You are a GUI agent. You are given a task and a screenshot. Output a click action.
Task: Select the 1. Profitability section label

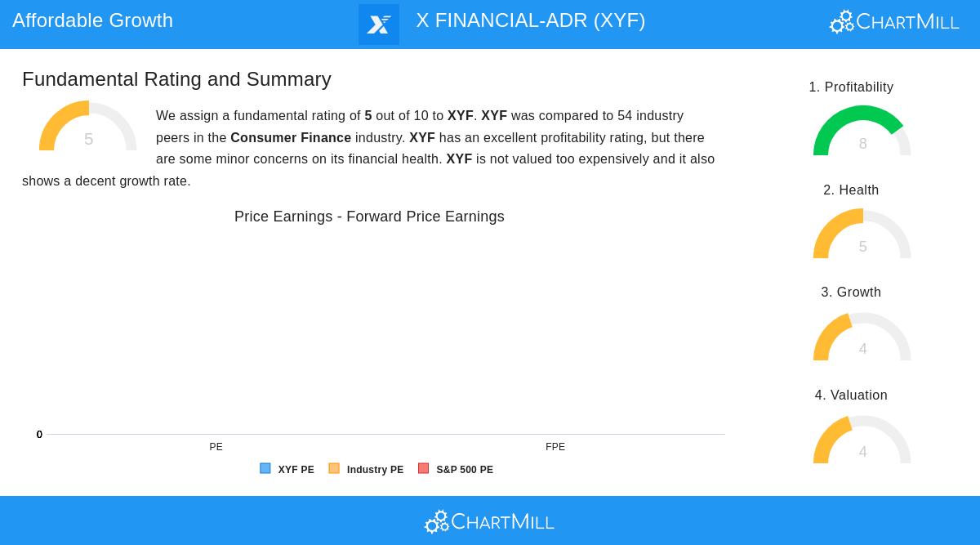coord(851,87)
